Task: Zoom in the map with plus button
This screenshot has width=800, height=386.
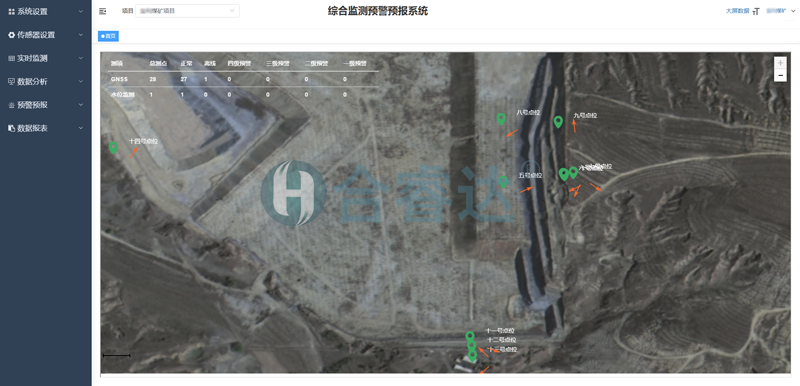Action: (x=780, y=63)
